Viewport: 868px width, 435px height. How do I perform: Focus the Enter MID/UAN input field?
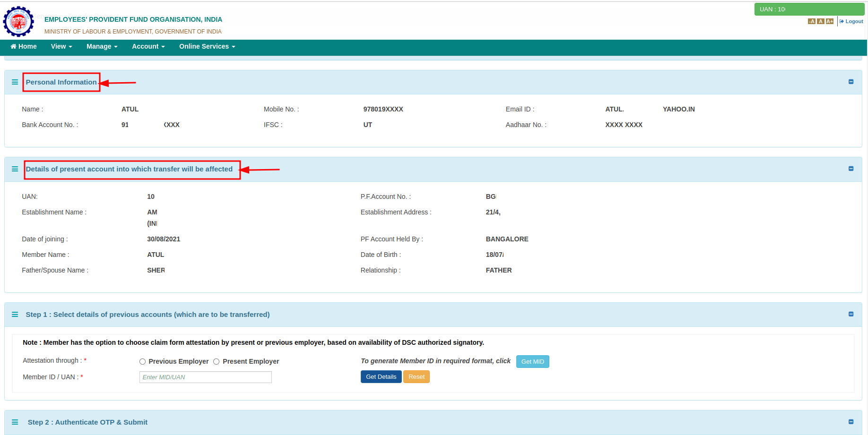[205, 377]
